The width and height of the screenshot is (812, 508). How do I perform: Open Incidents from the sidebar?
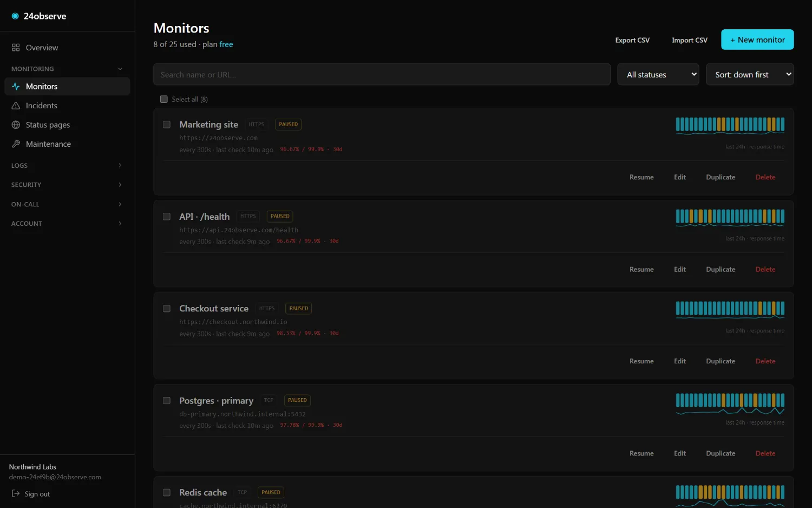click(x=67, y=106)
